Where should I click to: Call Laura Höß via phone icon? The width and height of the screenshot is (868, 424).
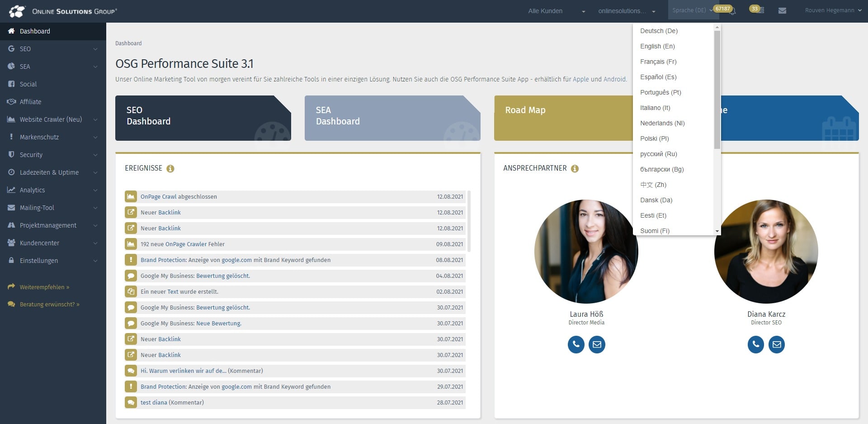tap(576, 344)
